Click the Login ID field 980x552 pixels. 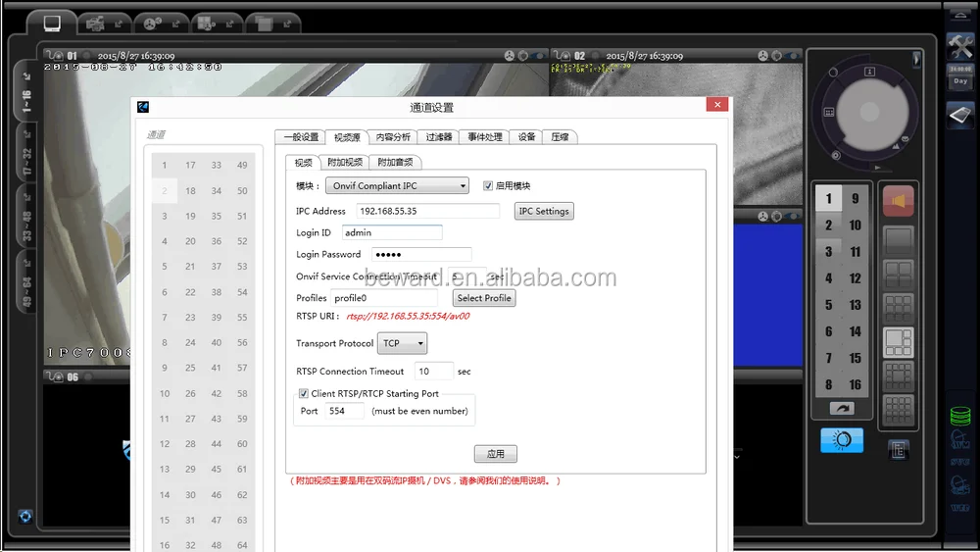click(392, 232)
